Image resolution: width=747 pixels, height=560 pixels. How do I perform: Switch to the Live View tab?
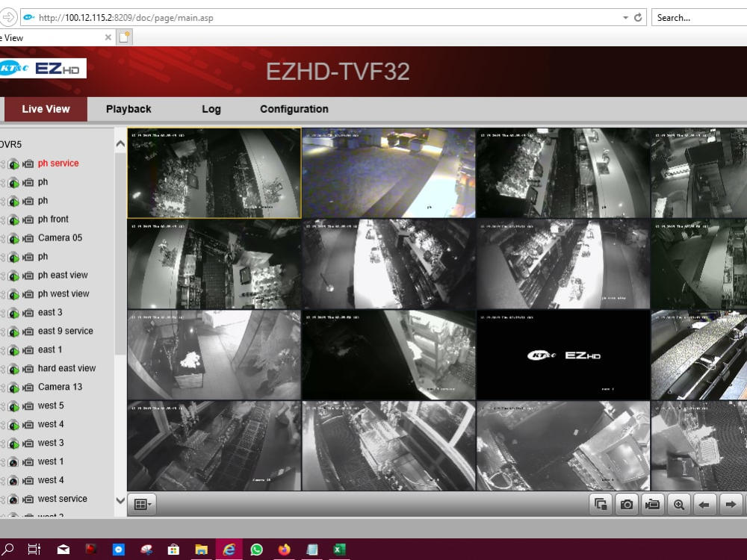tap(46, 109)
